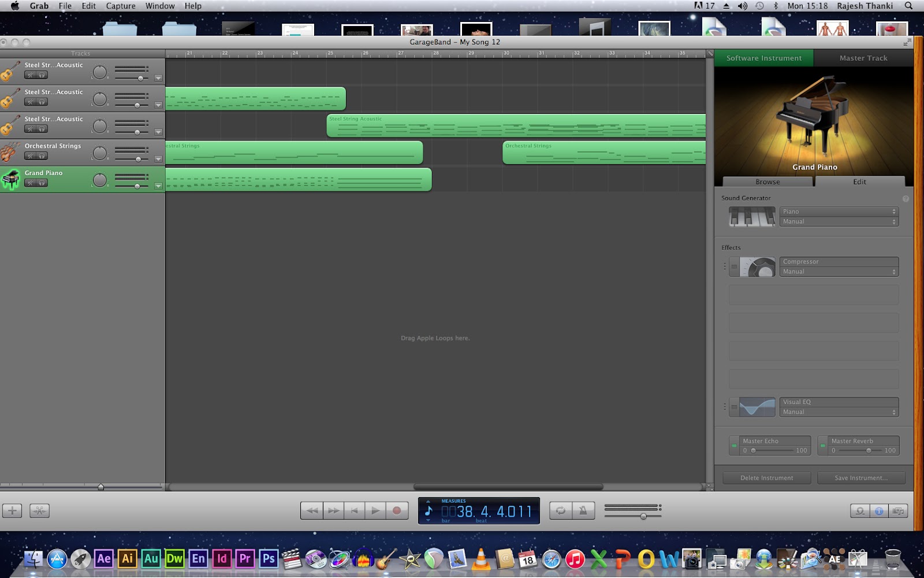Open the Compressor effect knob graphic
The height and width of the screenshot is (578, 924).
tap(758, 267)
